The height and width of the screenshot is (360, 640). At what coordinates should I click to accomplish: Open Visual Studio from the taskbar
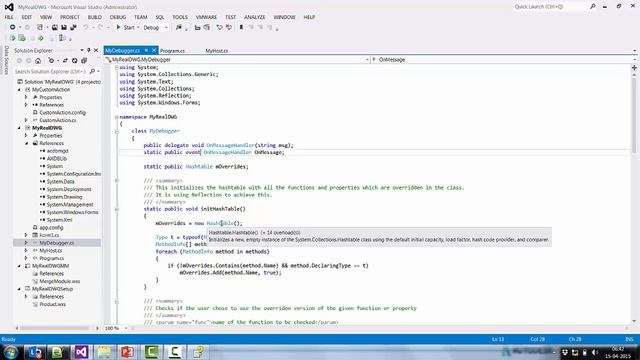click(81, 352)
